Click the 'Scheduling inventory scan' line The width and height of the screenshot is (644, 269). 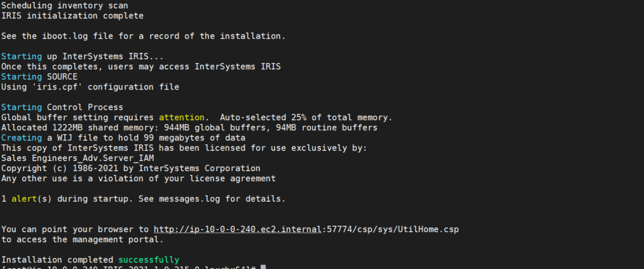(x=64, y=5)
